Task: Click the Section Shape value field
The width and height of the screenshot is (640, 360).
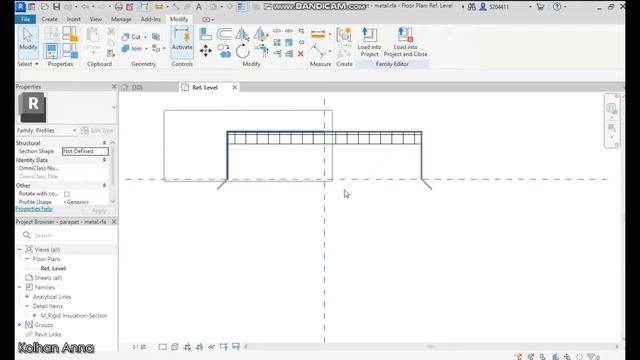Action: (85, 151)
